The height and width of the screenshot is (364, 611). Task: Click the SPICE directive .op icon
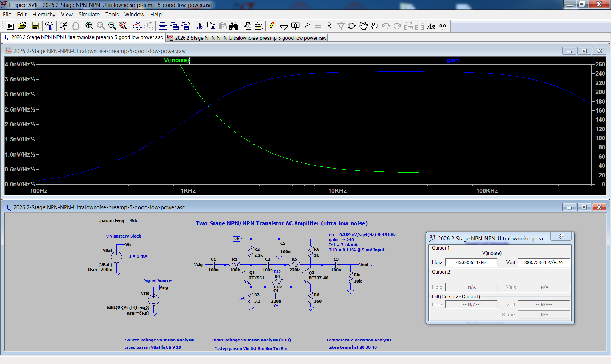442,26
